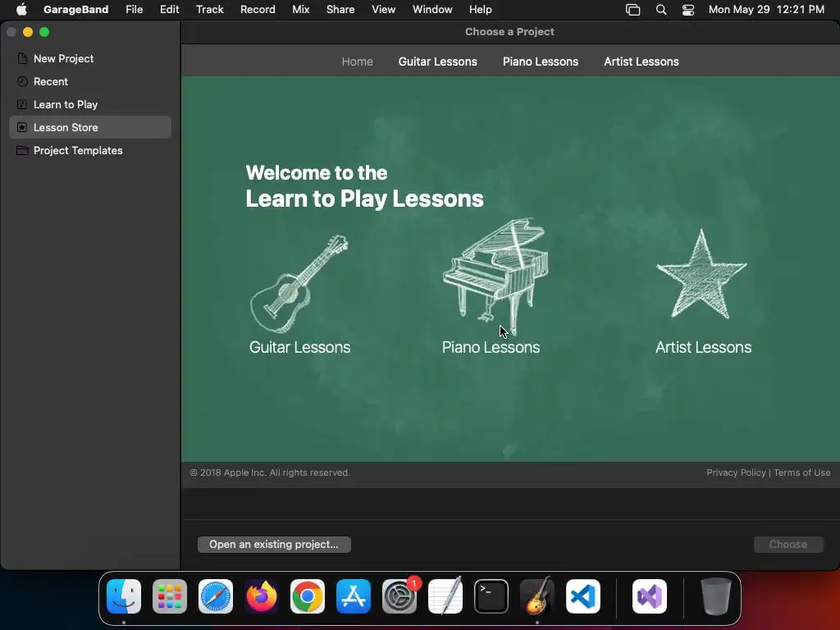The height and width of the screenshot is (630, 840).
Task: Click the chalk star drawing
Action: coord(701,275)
